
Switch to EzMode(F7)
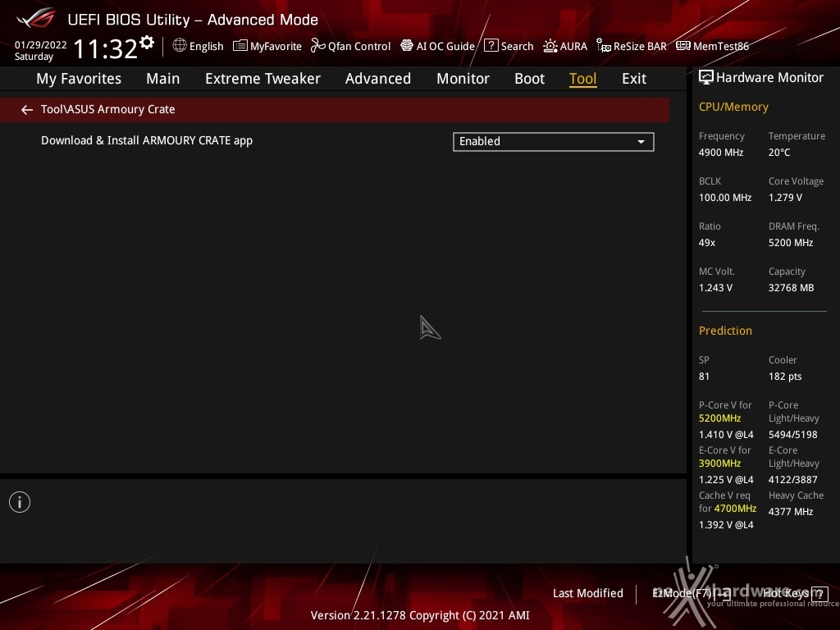[691, 594]
